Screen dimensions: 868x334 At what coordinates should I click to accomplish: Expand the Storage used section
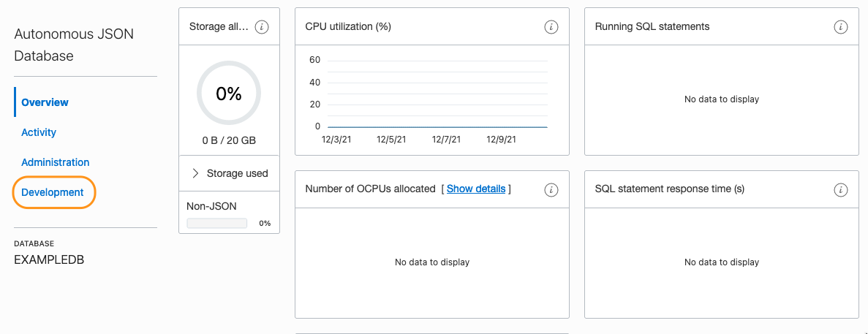point(229,173)
